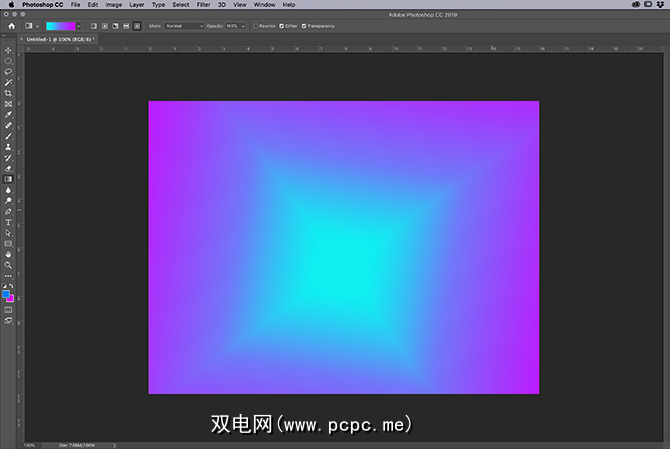Open the Filter menu
The width and height of the screenshot is (670, 449).
(x=203, y=5)
